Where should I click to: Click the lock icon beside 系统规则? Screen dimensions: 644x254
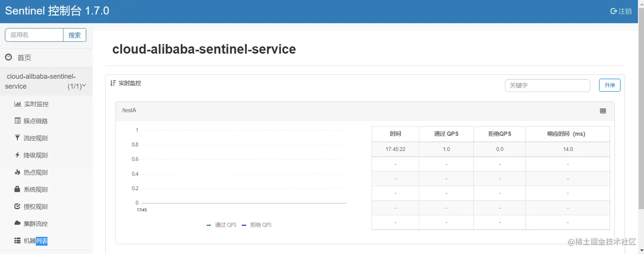(x=17, y=189)
